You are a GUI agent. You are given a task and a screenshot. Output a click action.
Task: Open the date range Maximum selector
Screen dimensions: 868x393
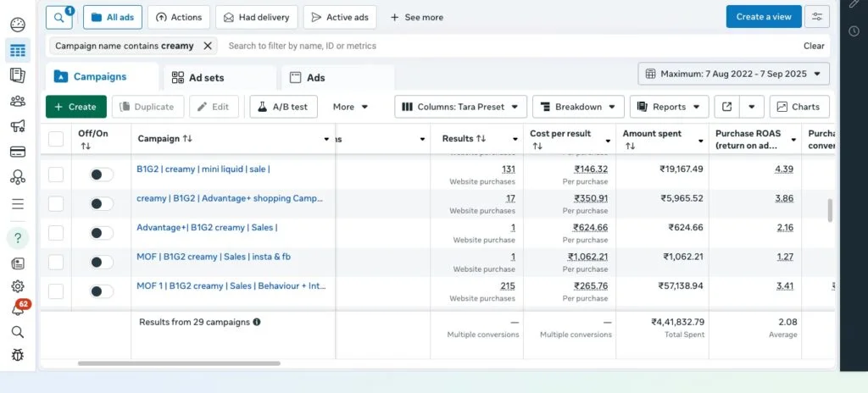733,74
